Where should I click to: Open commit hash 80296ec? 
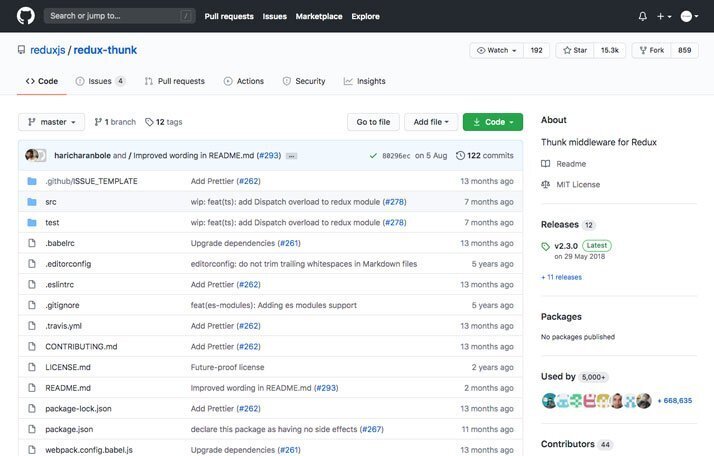coord(396,156)
